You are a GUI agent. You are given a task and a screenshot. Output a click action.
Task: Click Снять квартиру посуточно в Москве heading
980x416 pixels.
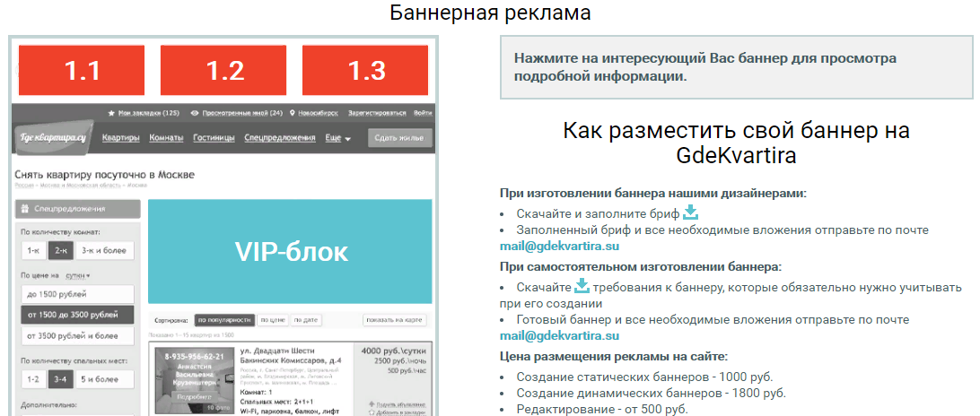104,174
